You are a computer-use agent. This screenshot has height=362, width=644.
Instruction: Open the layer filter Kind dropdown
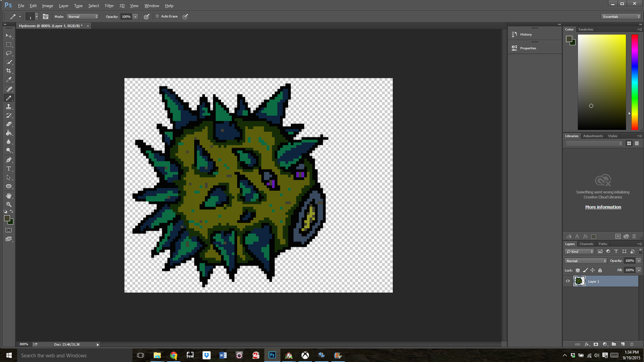tap(579, 252)
